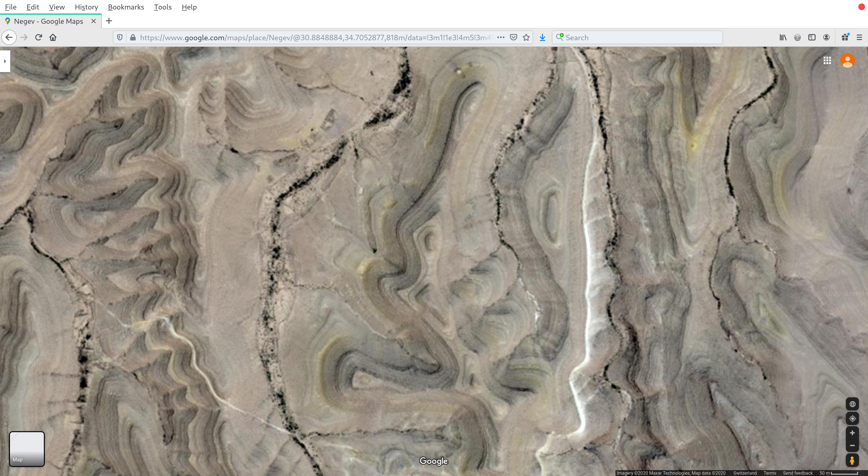Open the Bookmarks menu
The image size is (868, 476).
point(126,7)
